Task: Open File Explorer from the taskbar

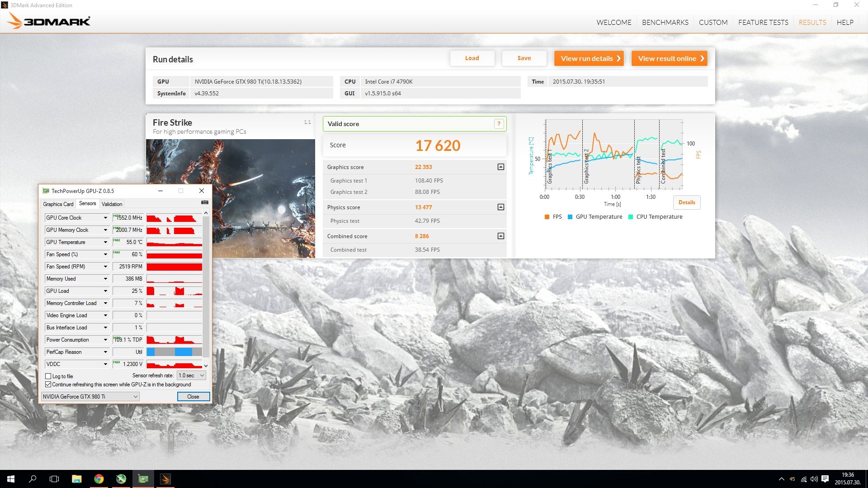Action: coord(76,479)
